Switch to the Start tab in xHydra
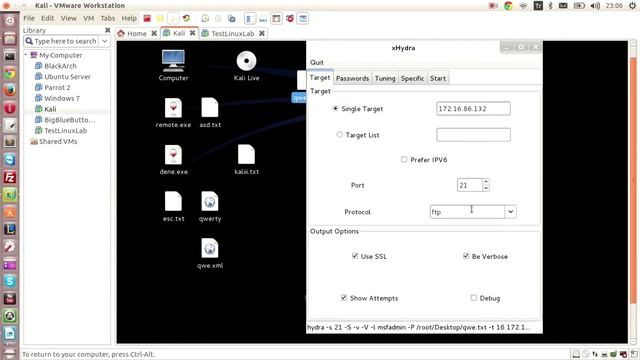Viewport: 640px width, 360px height. pos(438,78)
